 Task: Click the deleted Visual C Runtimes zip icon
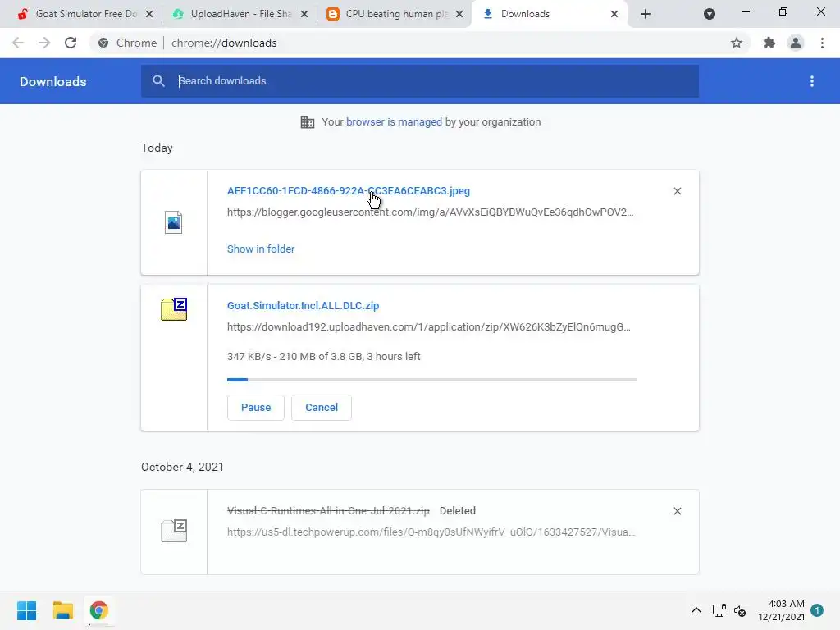(174, 531)
